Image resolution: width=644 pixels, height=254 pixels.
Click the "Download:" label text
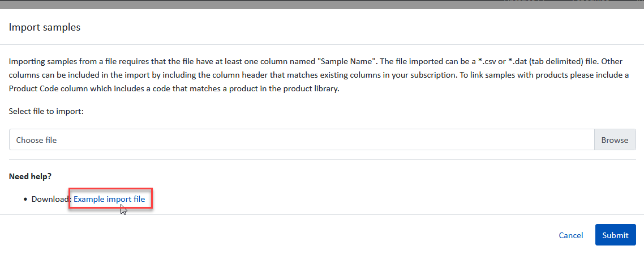pos(51,199)
